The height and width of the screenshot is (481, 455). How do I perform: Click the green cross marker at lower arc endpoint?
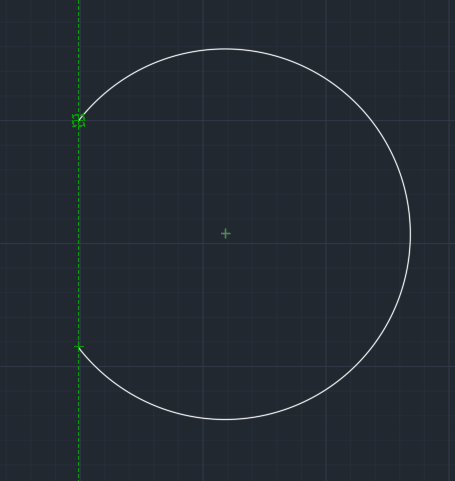[79, 347]
